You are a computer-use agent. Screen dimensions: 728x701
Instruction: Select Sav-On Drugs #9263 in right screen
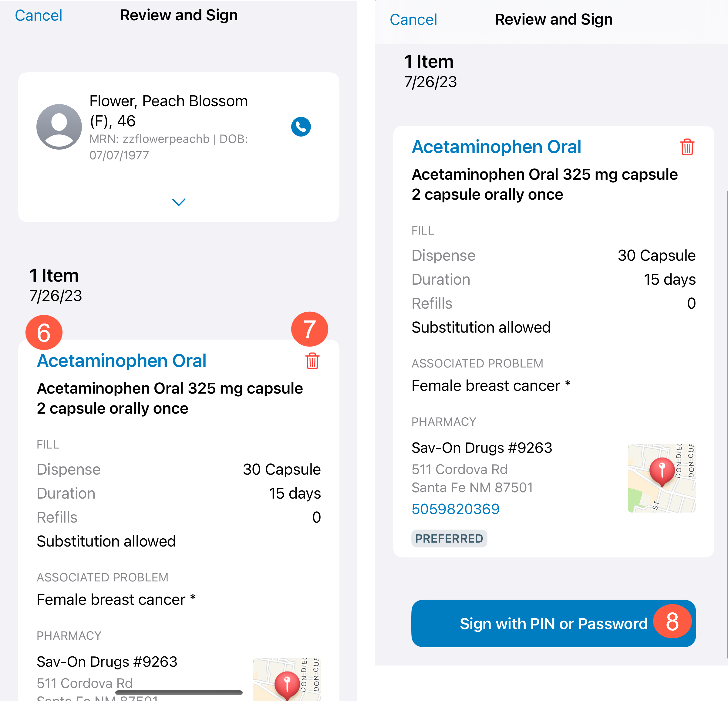pyautogui.click(x=482, y=448)
